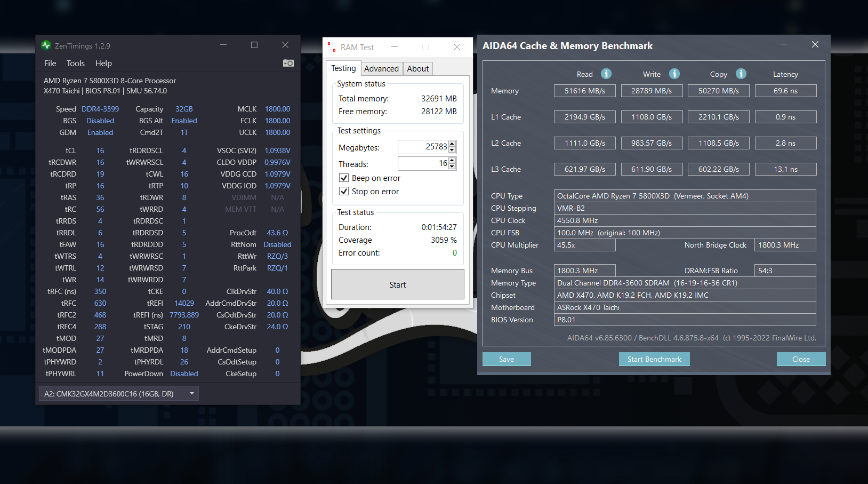This screenshot has width=868, height=484.
Task: Open the About tab in RAM Test
Action: pyautogui.click(x=418, y=69)
